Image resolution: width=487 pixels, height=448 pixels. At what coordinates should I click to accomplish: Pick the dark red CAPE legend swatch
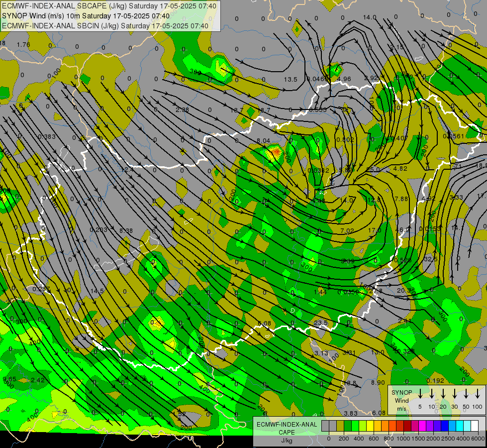pyautogui.click(x=407, y=426)
